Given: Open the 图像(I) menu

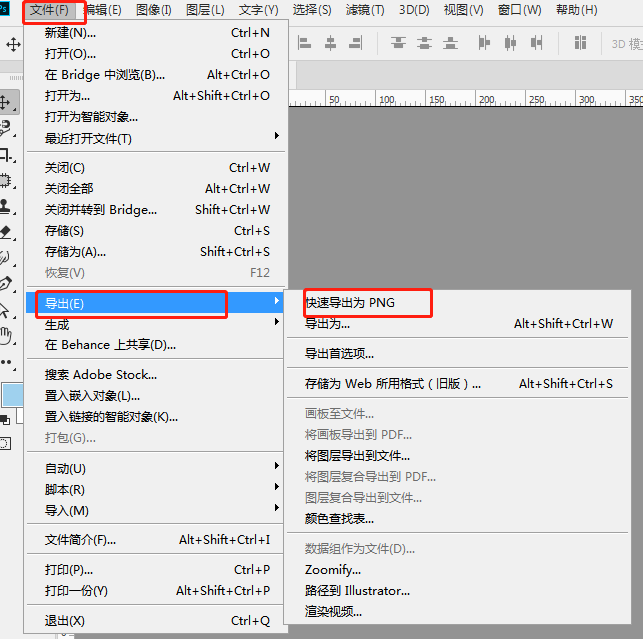Looking at the screenshot, I should click(x=153, y=9).
